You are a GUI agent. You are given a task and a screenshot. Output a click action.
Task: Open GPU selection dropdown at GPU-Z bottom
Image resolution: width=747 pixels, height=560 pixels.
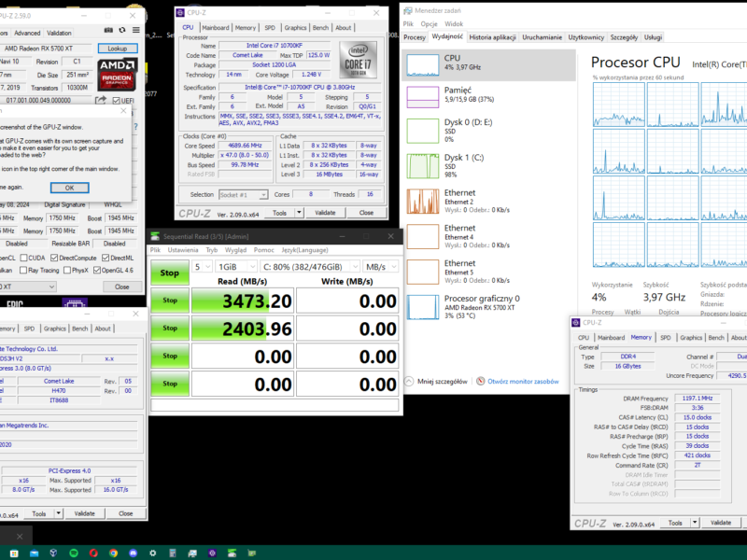28,287
